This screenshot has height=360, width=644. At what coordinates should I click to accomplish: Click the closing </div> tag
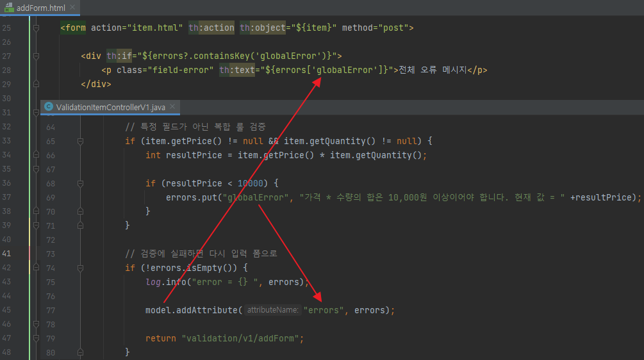(96, 84)
